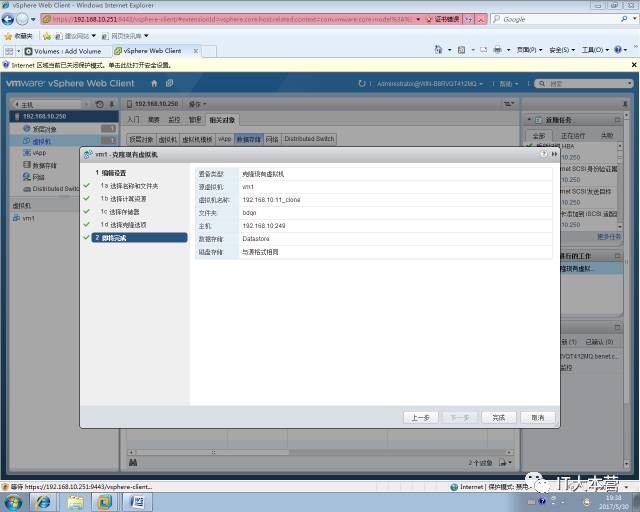Click the double-arrow icon in clone wizard title
640x512 pixels.
(x=554, y=154)
